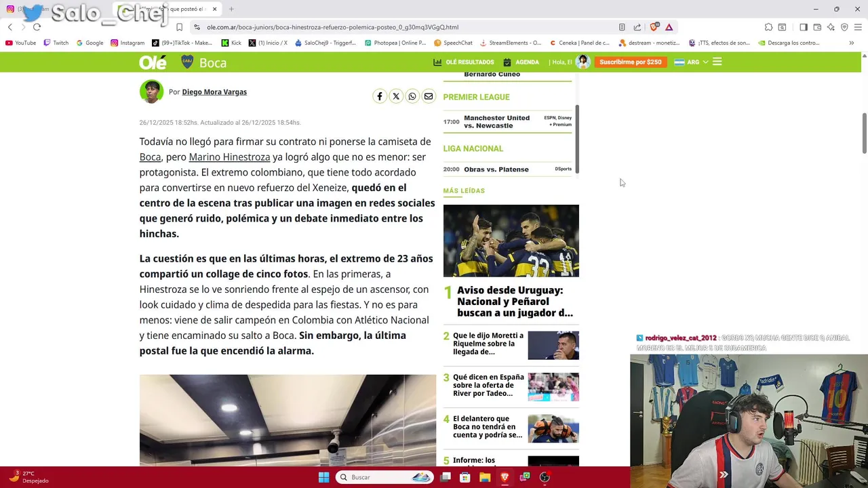
Task: Click the browser address bar URL
Action: point(332,27)
